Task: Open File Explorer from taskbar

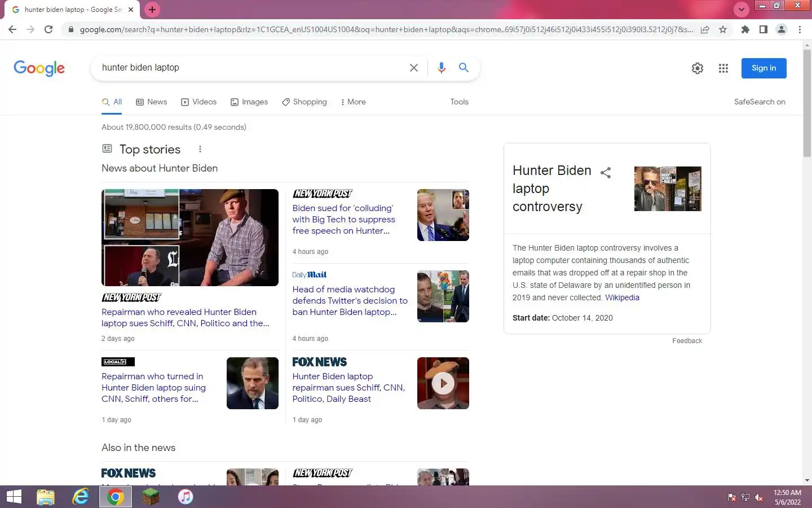Action: pos(46,497)
